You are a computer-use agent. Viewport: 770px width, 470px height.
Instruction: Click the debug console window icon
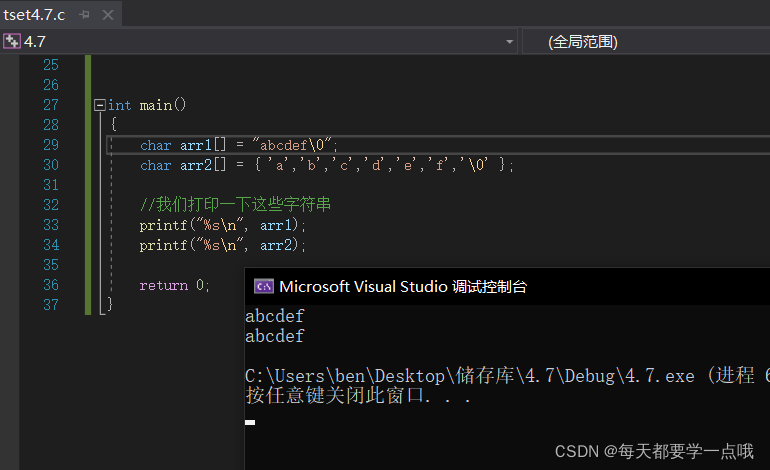point(264,286)
